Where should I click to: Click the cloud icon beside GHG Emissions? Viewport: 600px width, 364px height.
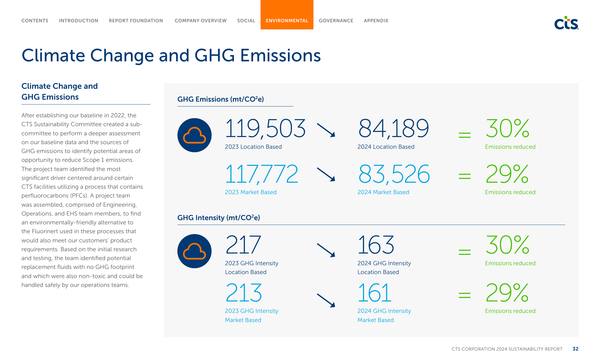click(x=195, y=135)
